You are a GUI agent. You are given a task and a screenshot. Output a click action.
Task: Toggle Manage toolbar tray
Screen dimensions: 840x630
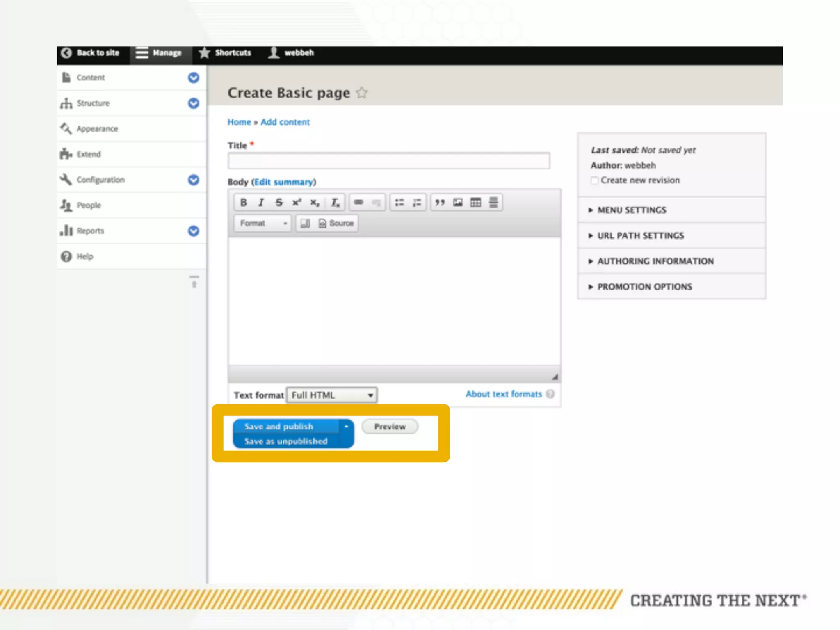click(x=159, y=53)
